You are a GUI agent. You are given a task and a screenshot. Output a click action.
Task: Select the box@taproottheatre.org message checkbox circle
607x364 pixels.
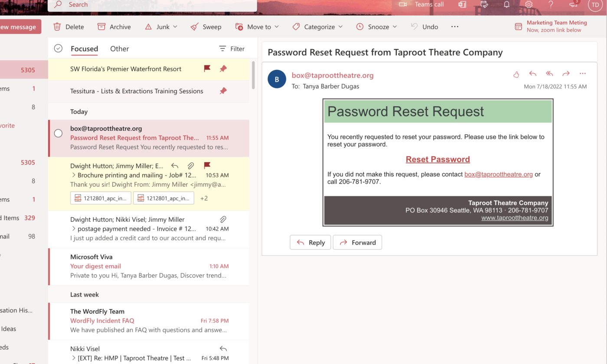[58, 133]
